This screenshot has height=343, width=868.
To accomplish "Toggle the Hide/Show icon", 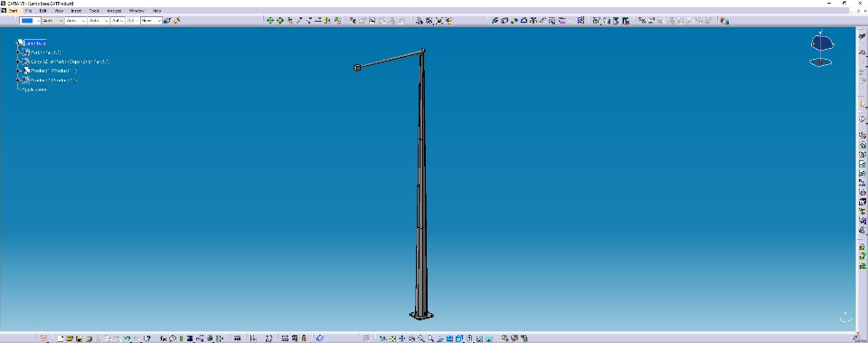I will [479, 338].
